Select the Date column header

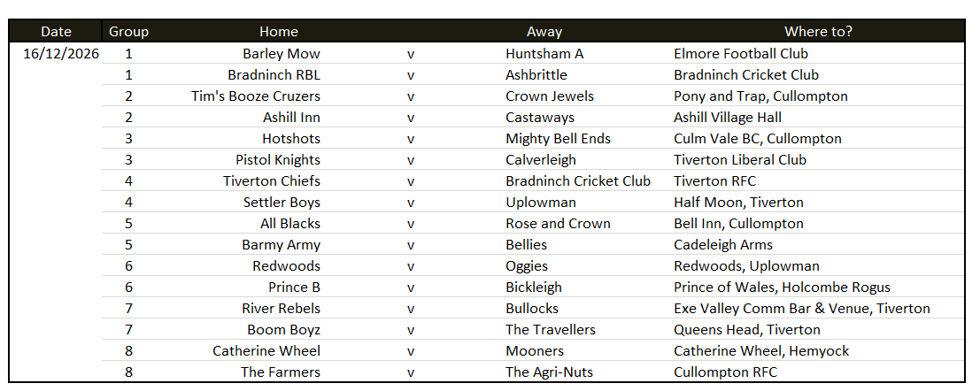tap(56, 31)
